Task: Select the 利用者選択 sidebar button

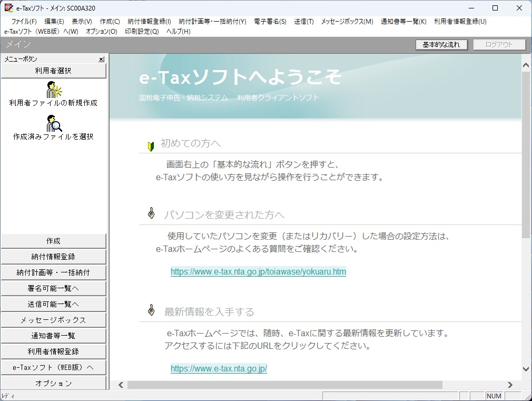Action: click(53, 71)
